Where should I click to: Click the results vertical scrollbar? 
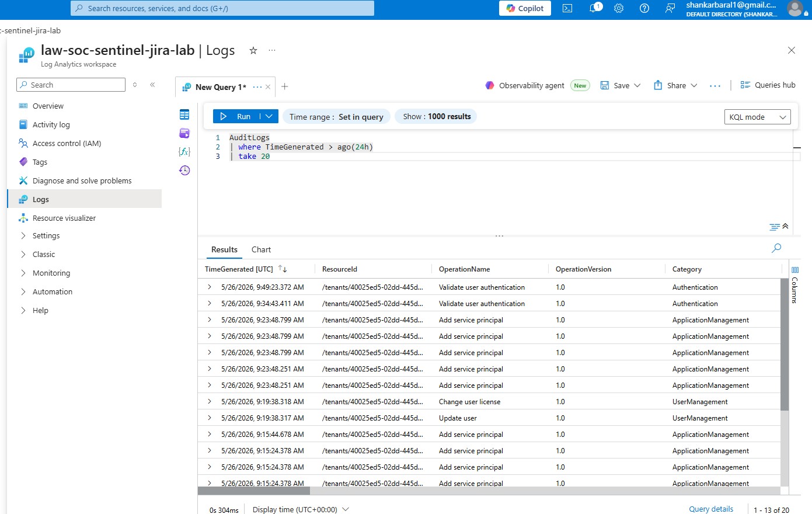click(x=785, y=345)
